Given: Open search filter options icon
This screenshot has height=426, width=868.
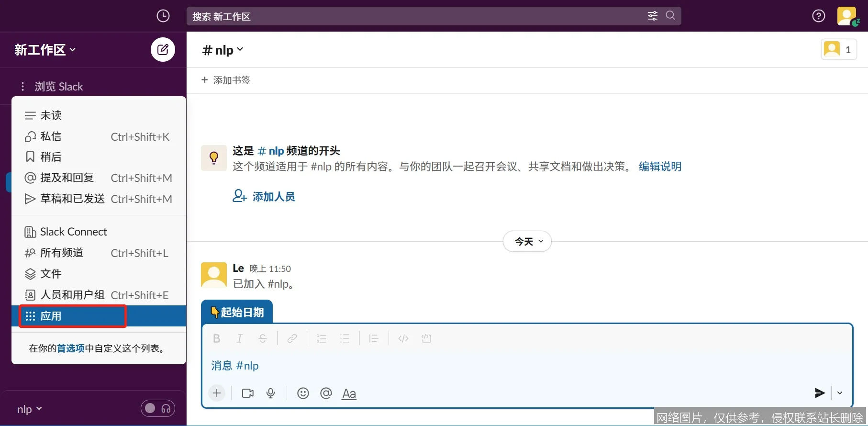Looking at the screenshot, I should point(653,16).
